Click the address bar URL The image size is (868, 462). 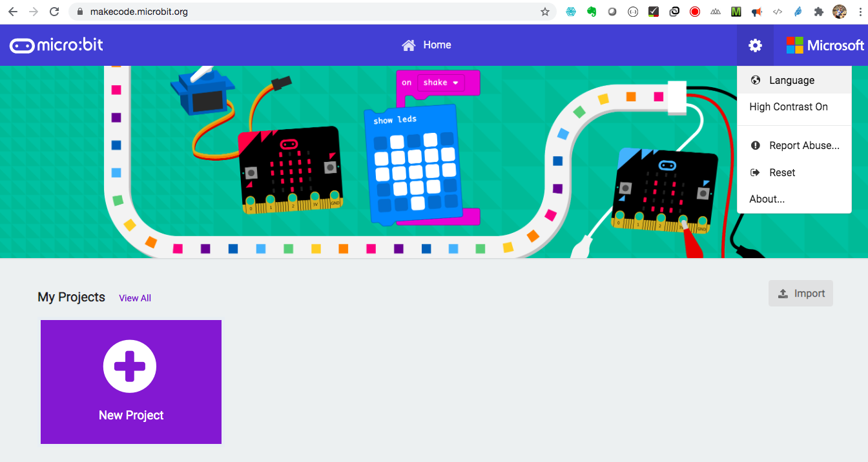pyautogui.click(x=139, y=12)
